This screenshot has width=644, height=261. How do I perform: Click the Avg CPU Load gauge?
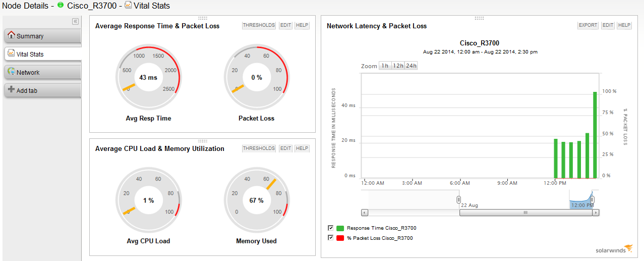point(148,200)
